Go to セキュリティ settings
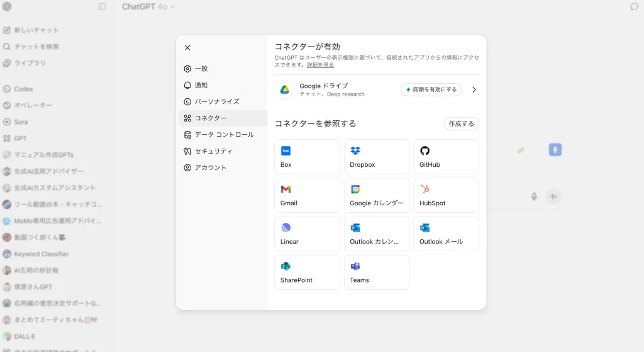 pyautogui.click(x=223, y=151)
